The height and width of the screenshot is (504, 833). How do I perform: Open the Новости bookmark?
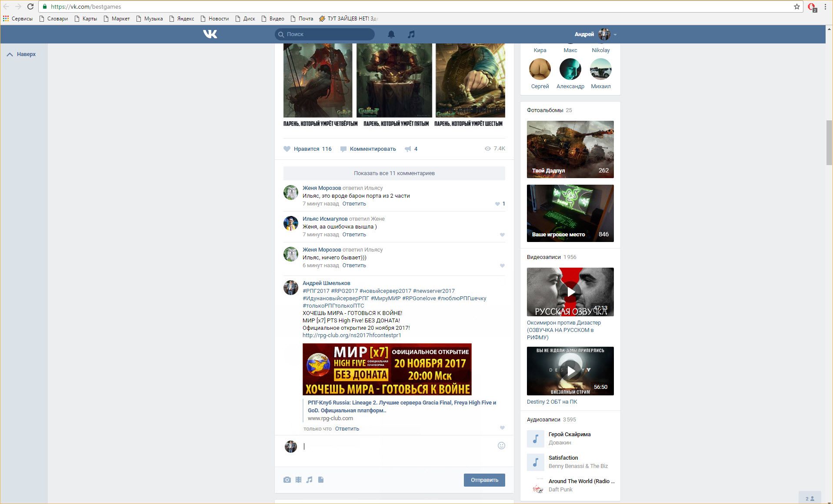pyautogui.click(x=214, y=19)
